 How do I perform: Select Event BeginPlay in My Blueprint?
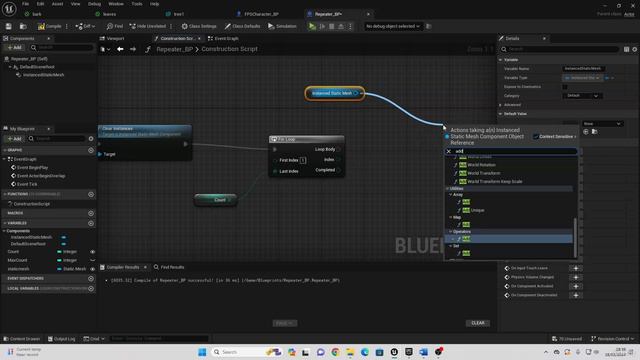[32, 167]
